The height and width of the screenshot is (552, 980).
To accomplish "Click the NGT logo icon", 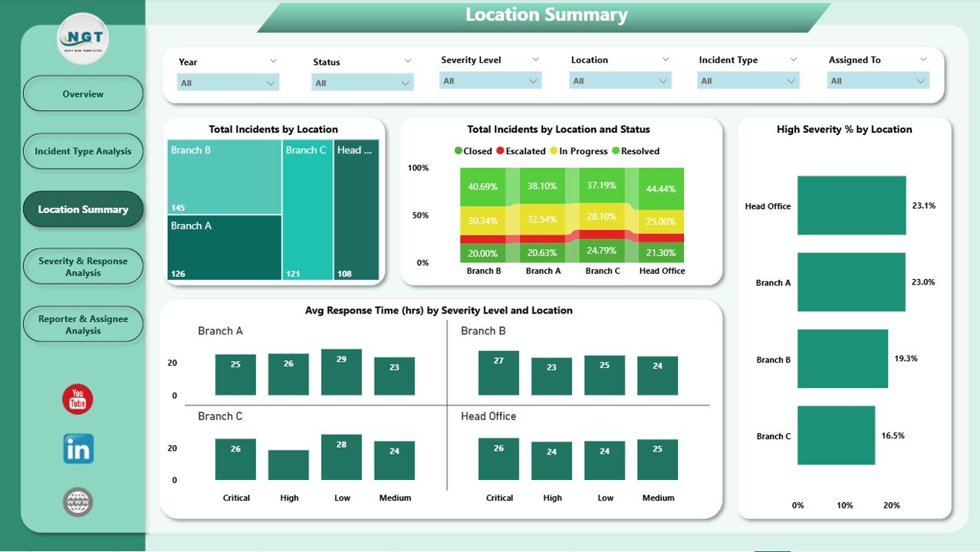I will pos(83,38).
